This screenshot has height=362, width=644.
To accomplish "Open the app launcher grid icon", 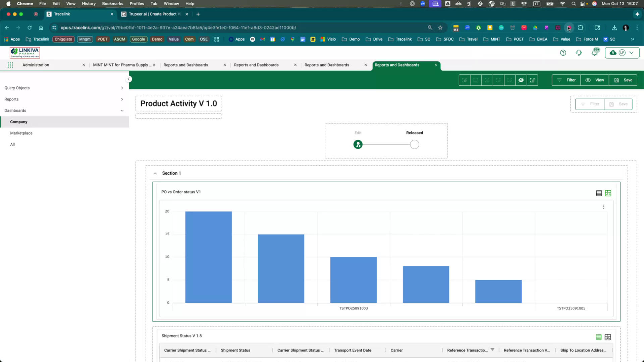I will tap(10, 65).
